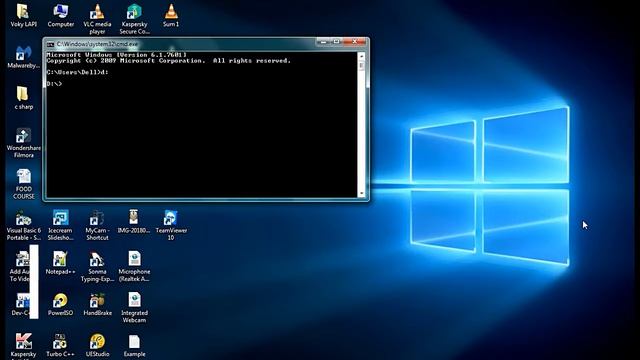Click the D:\> prompt line in cmd
The image size is (640, 360).
pyautogui.click(x=54, y=84)
